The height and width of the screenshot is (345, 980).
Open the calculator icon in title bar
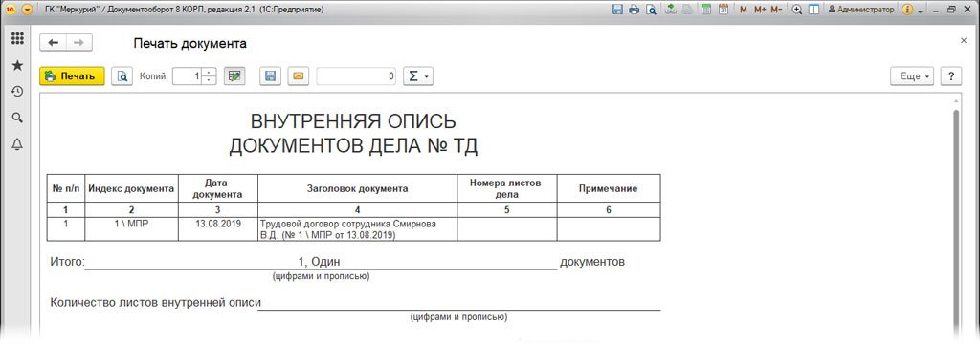706,10
